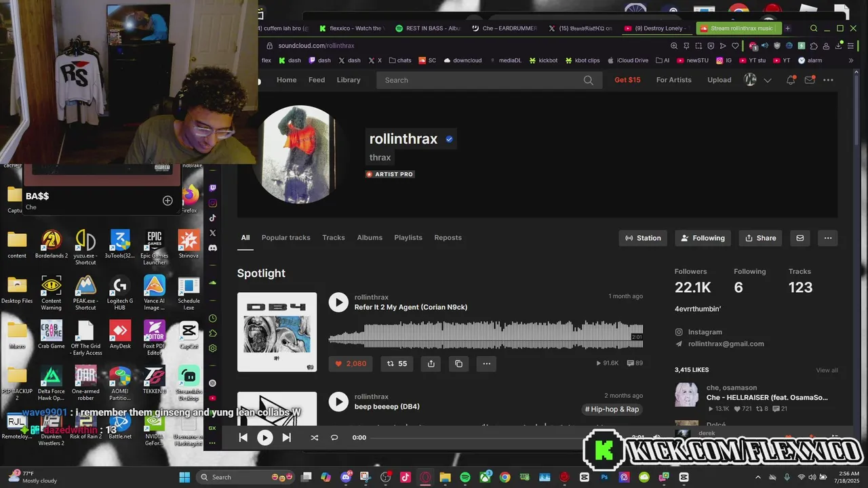Open the chats bookmark folder
Screen dimensions: 868x488
400,60
